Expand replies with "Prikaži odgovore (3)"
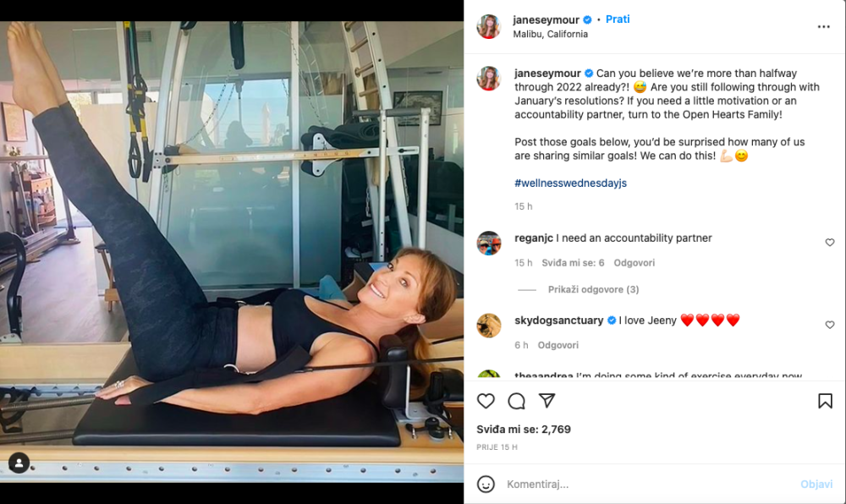Viewport: 846px width, 504px height. click(593, 289)
